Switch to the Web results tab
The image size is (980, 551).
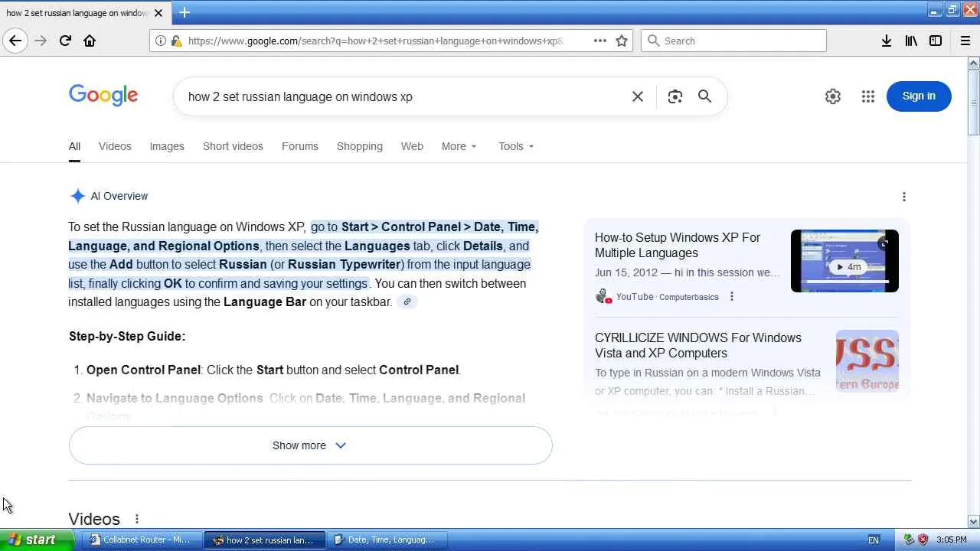(412, 146)
